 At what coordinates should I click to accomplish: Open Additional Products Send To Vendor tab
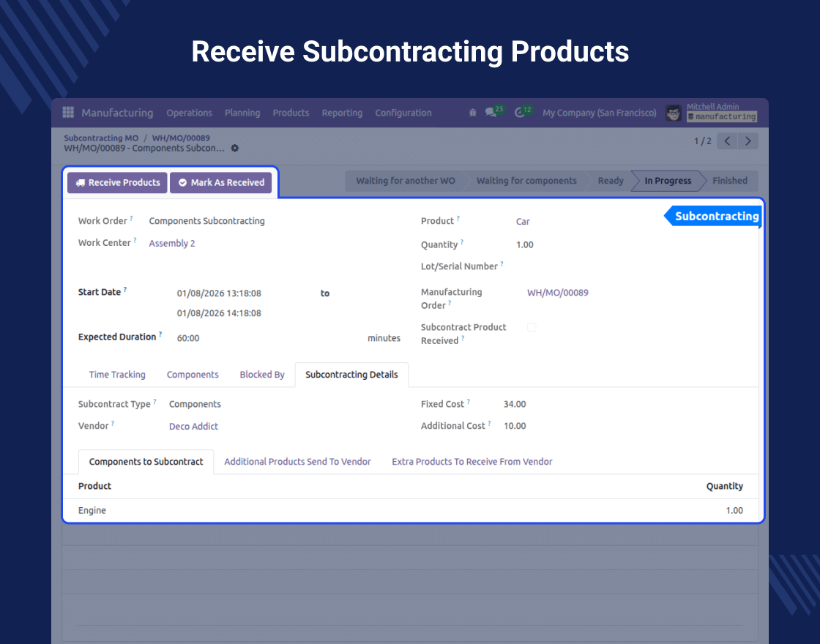[297, 462]
